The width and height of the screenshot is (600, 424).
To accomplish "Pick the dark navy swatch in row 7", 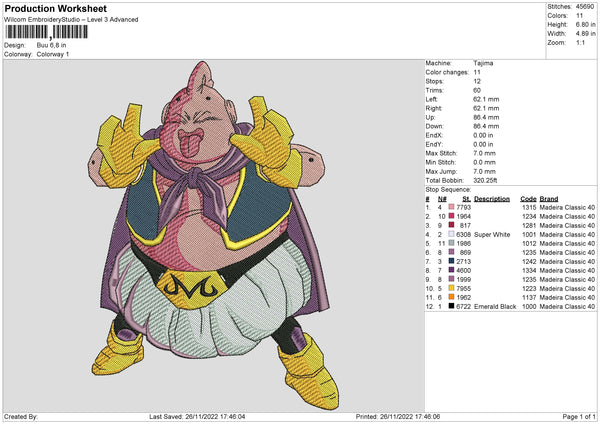I will pyautogui.click(x=452, y=261).
